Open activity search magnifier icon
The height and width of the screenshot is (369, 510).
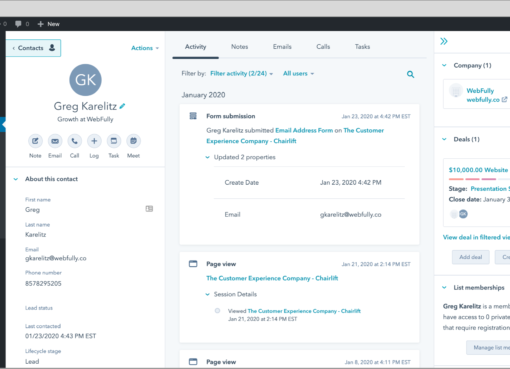click(410, 74)
